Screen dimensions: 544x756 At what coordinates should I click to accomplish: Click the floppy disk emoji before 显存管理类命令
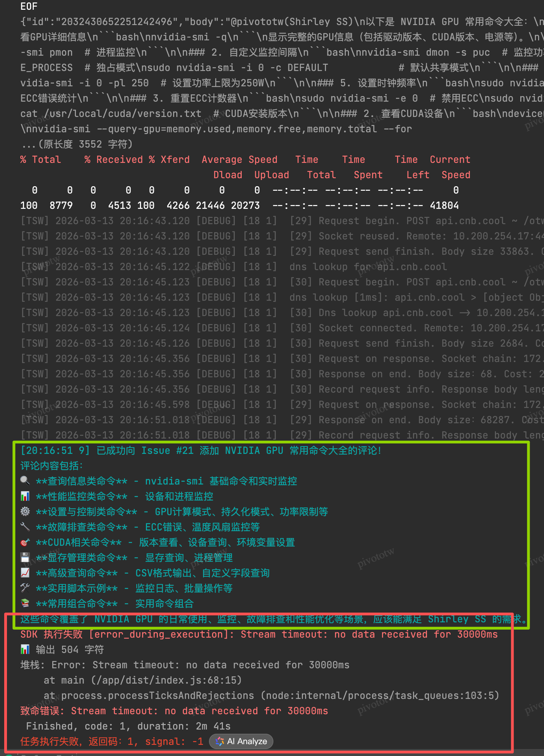[25, 558]
